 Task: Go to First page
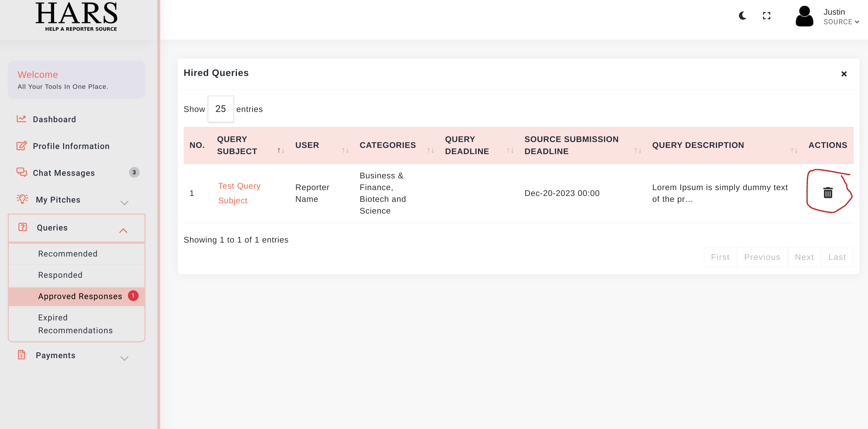[x=720, y=257]
